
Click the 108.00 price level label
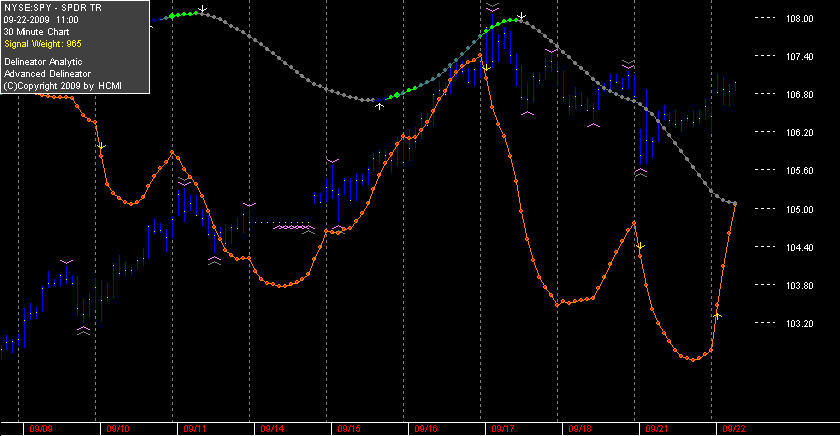click(799, 19)
